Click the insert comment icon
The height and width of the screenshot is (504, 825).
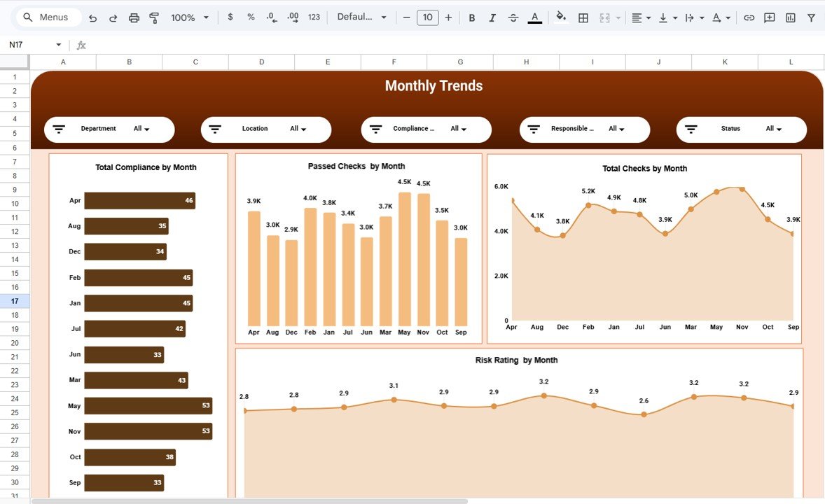769,17
